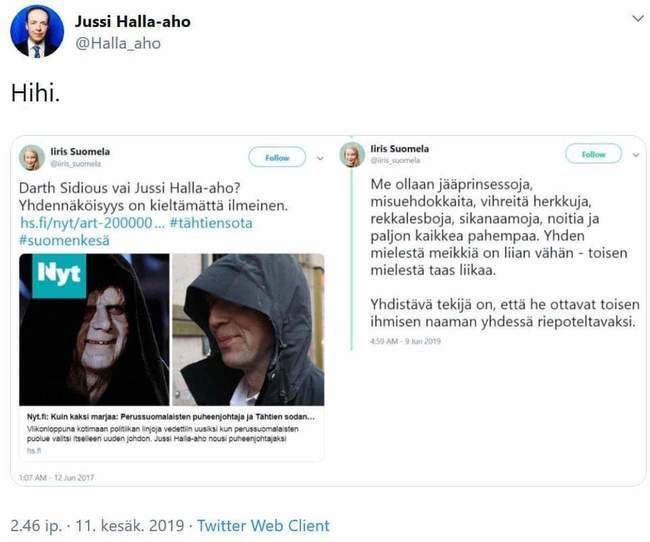The width and height of the screenshot is (650, 542).
Task: Open the Iiris Suomela name in right quoted tweet
Action: tap(400, 148)
